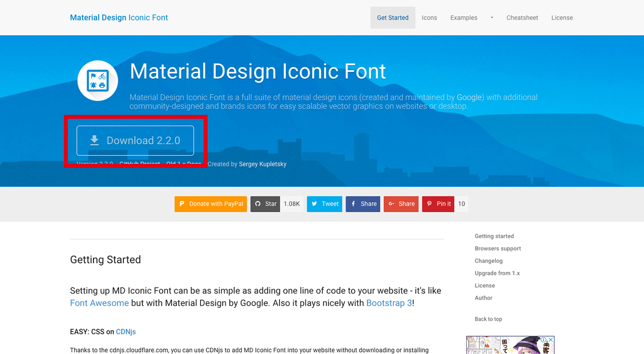The image size is (644, 354).
Task: Jump to License in sidebar list
Action: pos(484,286)
